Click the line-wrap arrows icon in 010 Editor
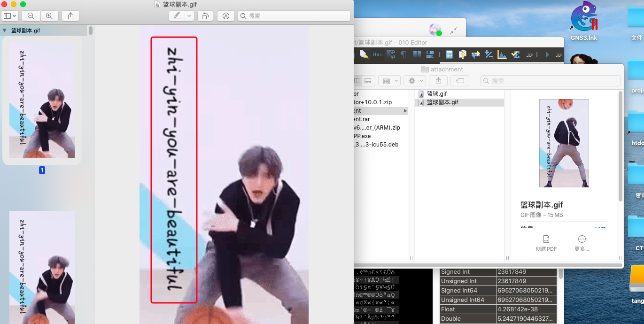This screenshot has width=644, height=324. [x=391, y=54]
